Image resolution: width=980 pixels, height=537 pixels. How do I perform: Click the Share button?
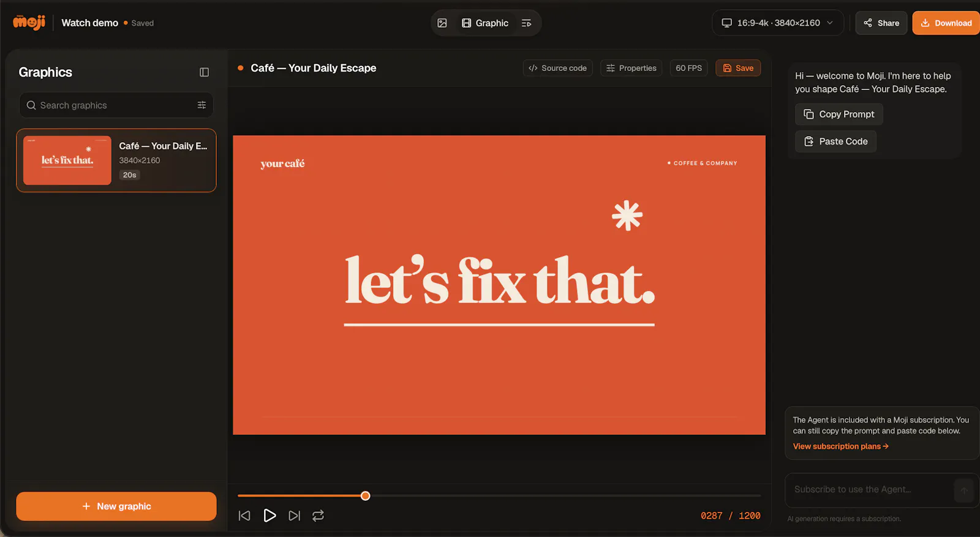click(x=881, y=23)
